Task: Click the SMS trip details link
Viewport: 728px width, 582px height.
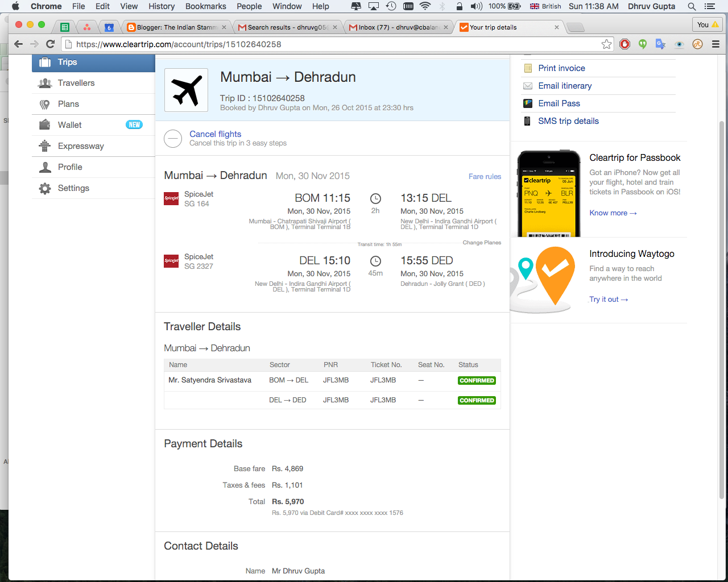Action: pos(568,121)
